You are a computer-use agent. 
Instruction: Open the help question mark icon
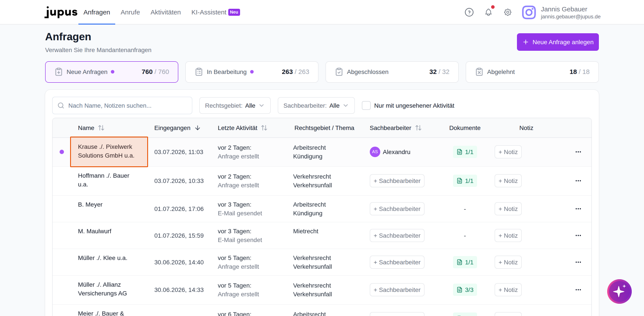469,12
